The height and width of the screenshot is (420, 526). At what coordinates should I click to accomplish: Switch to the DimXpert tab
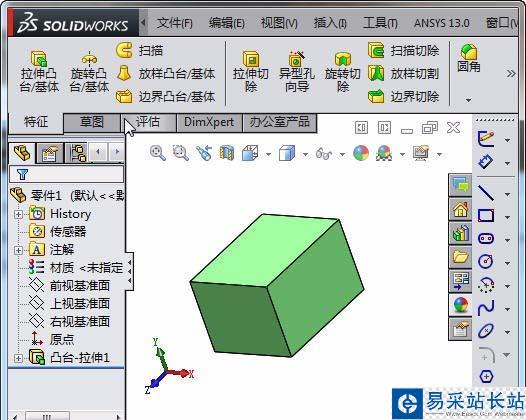pyautogui.click(x=209, y=122)
